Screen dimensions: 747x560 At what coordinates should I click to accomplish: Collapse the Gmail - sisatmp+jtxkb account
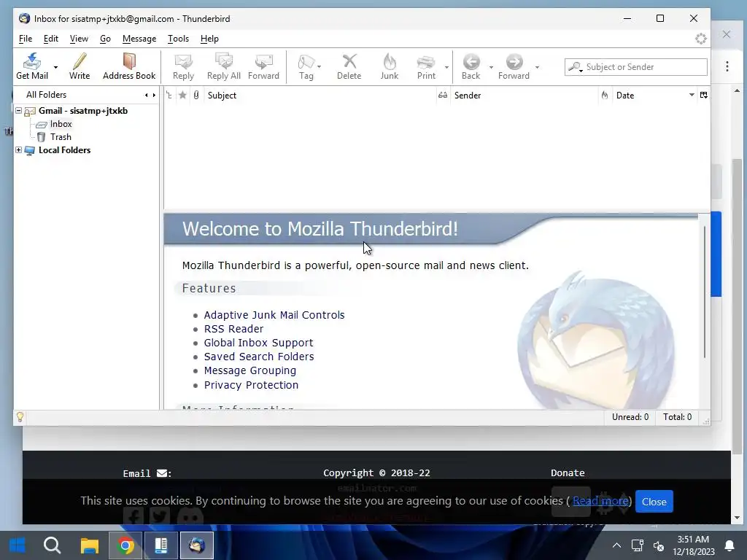pyautogui.click(x=18, y=111)
